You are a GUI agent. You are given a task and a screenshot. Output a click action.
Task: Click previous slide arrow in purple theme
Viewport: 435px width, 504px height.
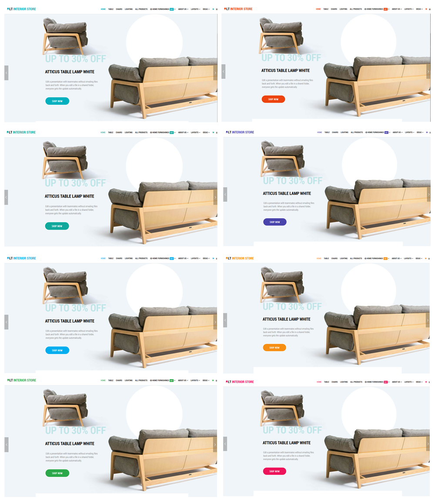tap(225, 194)
